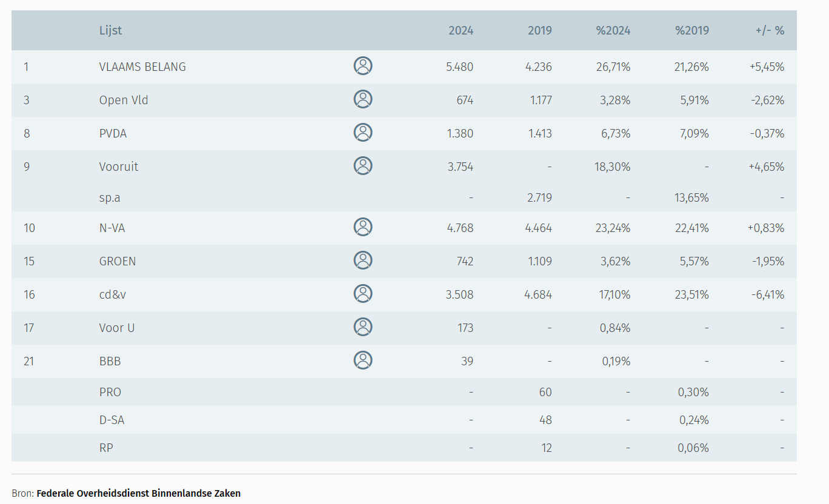Click the -2,62% change cell

point(768,101)
